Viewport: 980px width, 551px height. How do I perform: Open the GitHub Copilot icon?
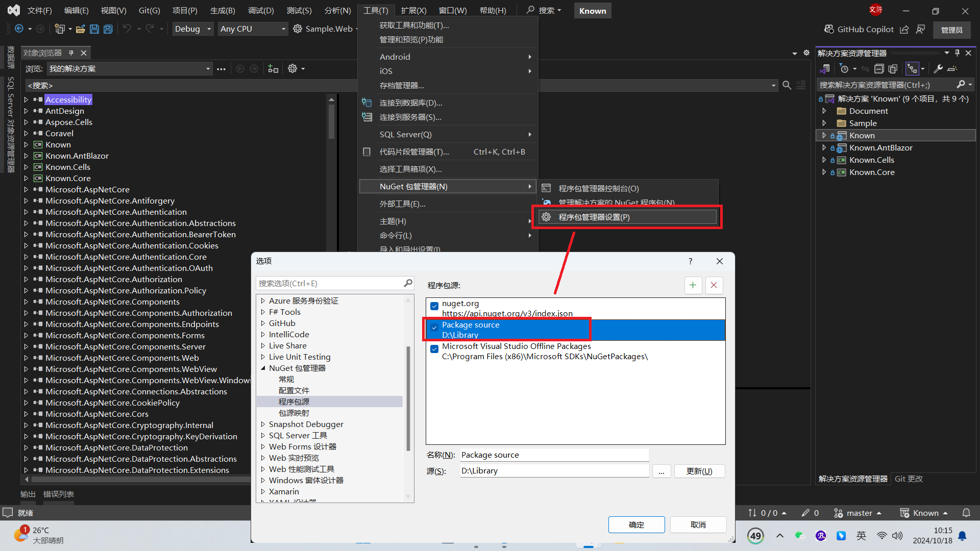tap(829, 30)
